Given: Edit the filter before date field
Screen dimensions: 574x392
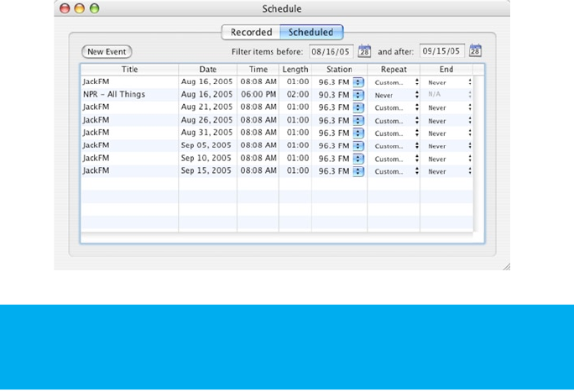Looking at the screenshot, I should (x=331, y=51).
